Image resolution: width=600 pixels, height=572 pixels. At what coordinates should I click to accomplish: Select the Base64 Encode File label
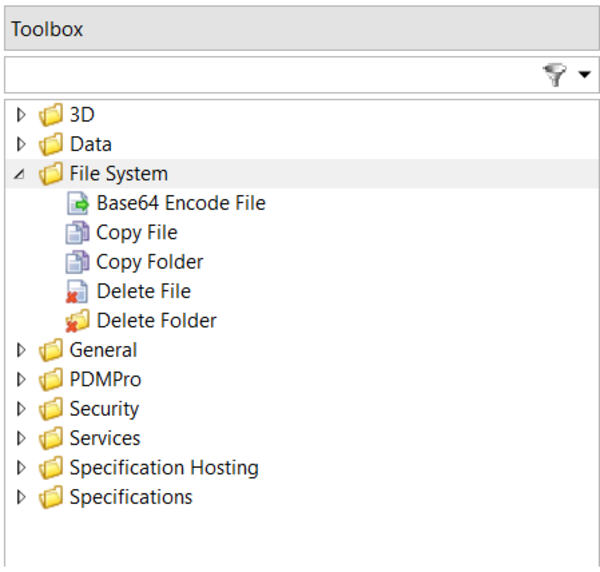point(180,204)
